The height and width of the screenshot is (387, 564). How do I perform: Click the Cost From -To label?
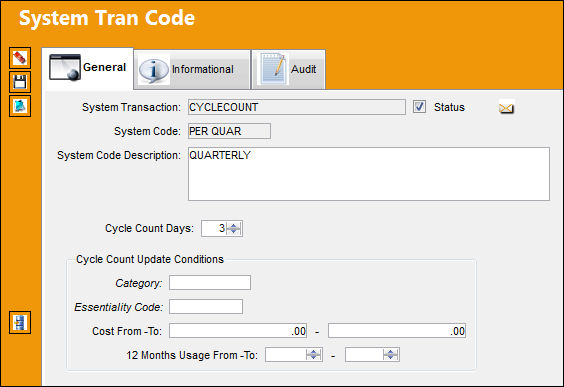(x=127, y=331)
